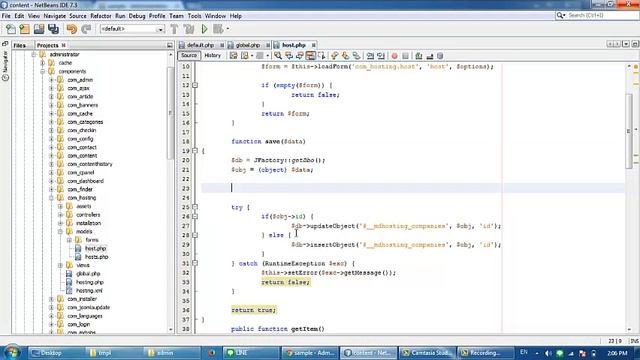Open the Navigate menu

[55, 16]
